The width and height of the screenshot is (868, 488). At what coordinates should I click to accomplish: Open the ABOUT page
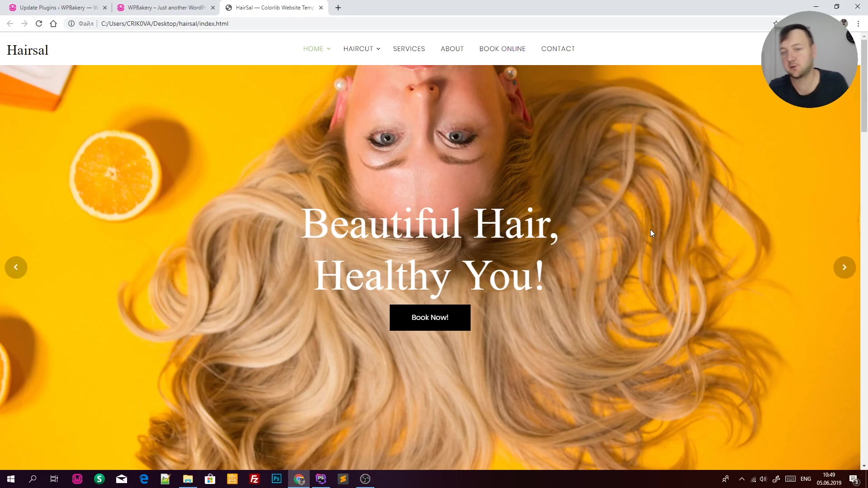pyautogui.click(x=452, y=49)
